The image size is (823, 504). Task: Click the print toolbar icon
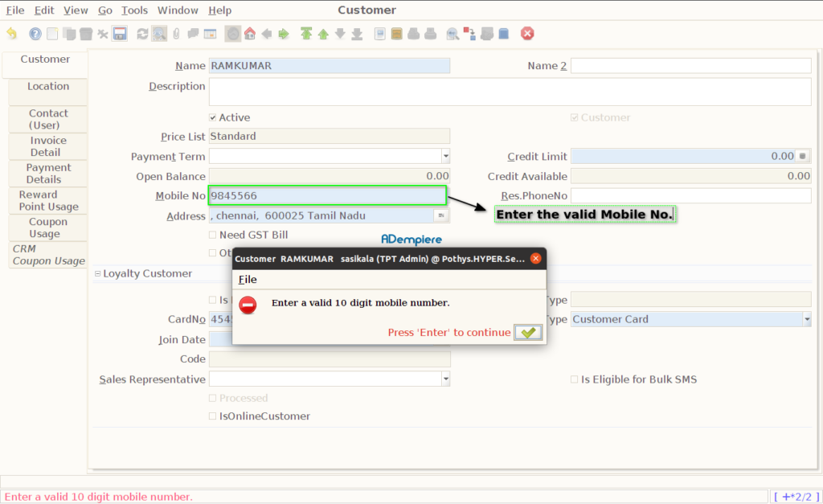[x=431, y=34]
